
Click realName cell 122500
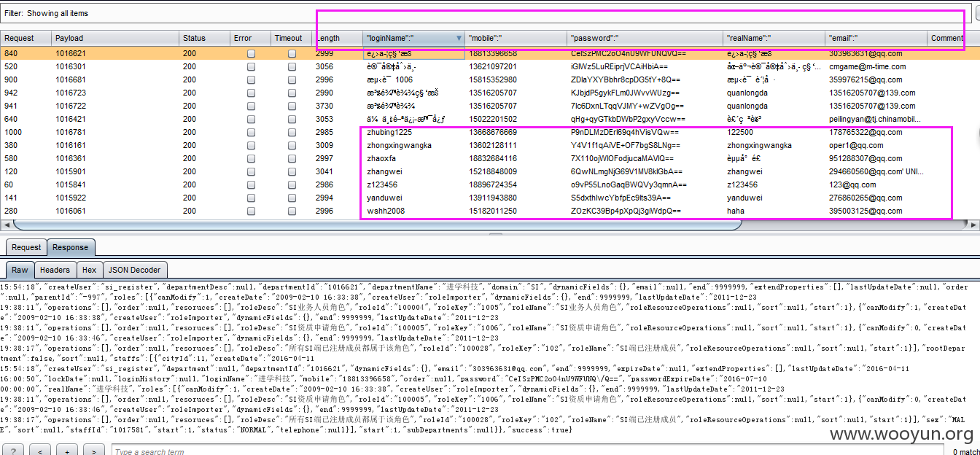(x=740, y=132)
